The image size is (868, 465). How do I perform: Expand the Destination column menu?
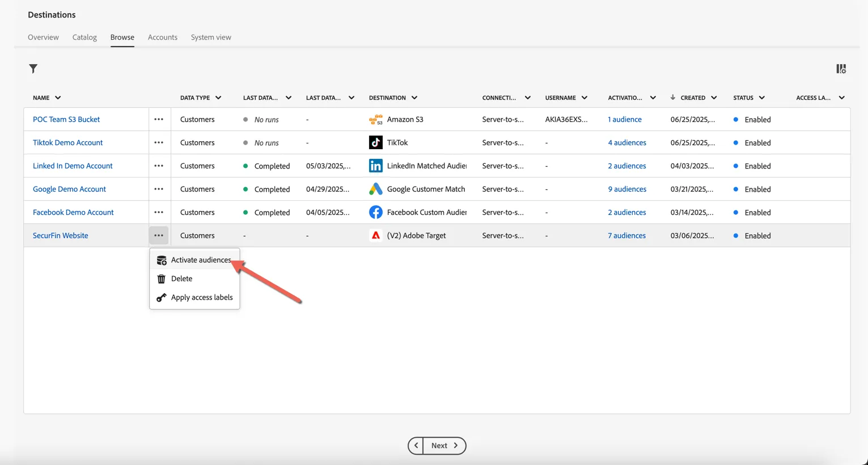coord(414,98)
